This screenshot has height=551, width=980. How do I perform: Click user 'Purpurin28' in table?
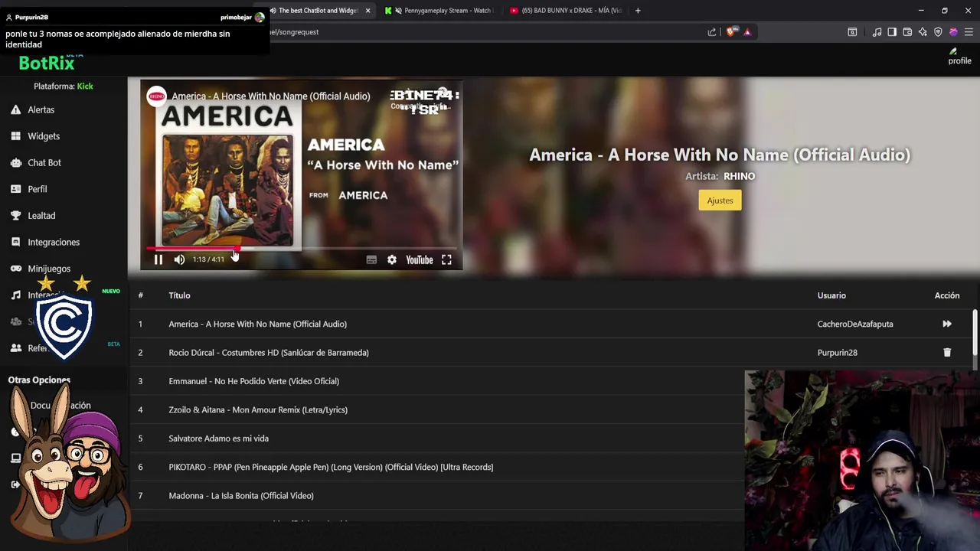click(x=838, y=353)
